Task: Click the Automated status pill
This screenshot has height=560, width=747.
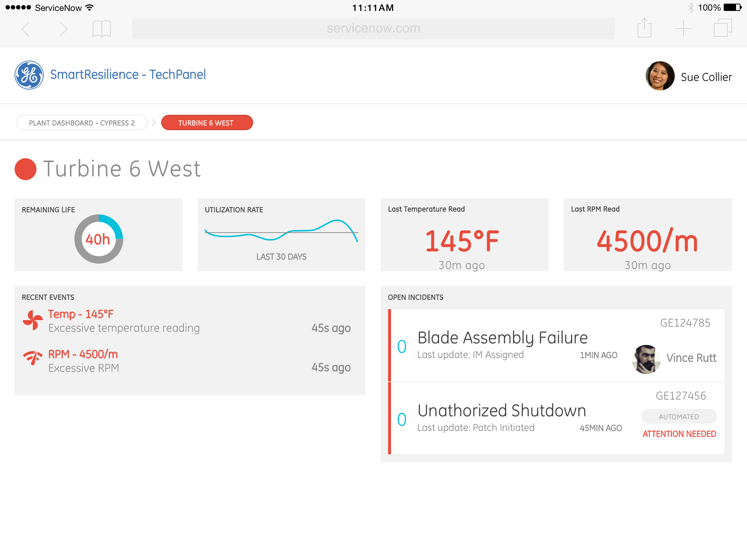Action: pyautogui.click(x=679, y=417)
